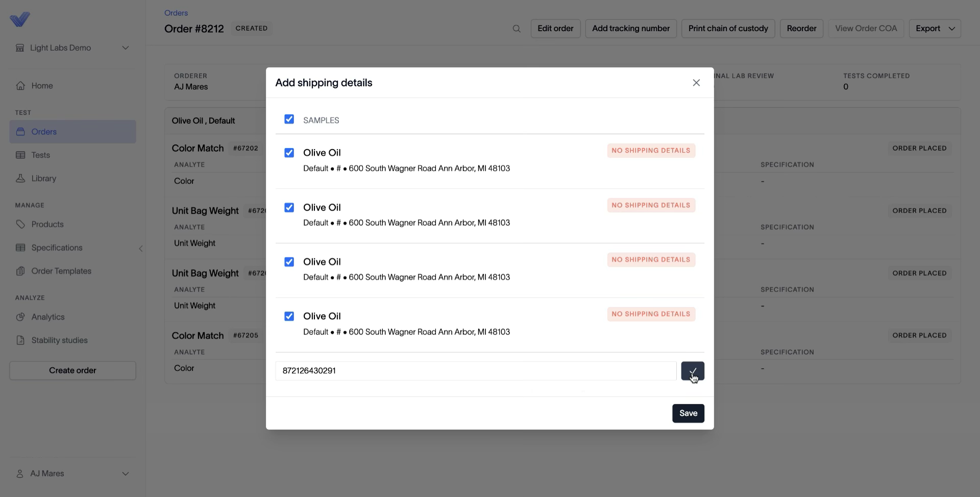The height and width of the screenshot is (497, 980).
Task: Click the Specifications list icon
Action: [20, 248]
